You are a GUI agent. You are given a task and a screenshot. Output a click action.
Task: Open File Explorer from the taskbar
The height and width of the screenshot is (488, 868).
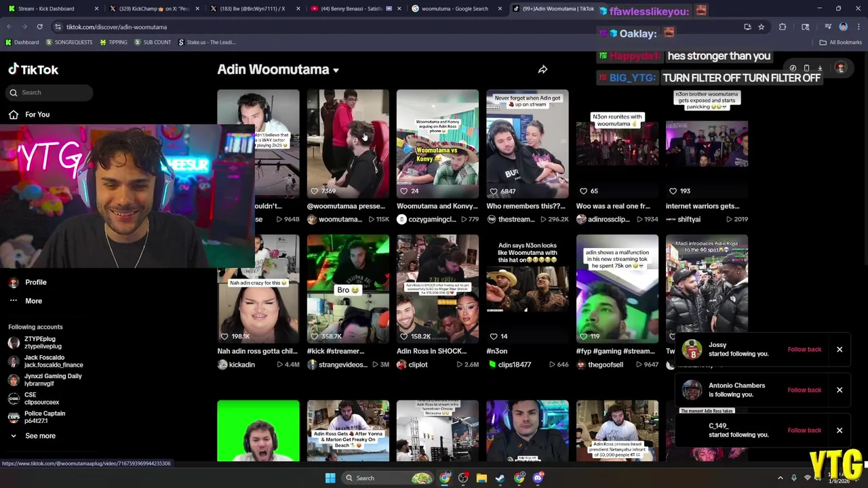tap(481, 478)
